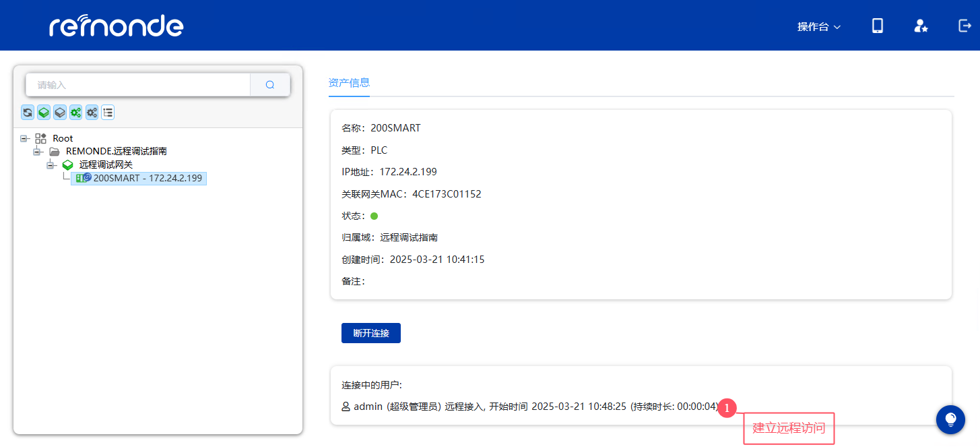This screenshot has height=447, width=980.
Task: Click the lightbulb help floating button
Action: [950, 419]
